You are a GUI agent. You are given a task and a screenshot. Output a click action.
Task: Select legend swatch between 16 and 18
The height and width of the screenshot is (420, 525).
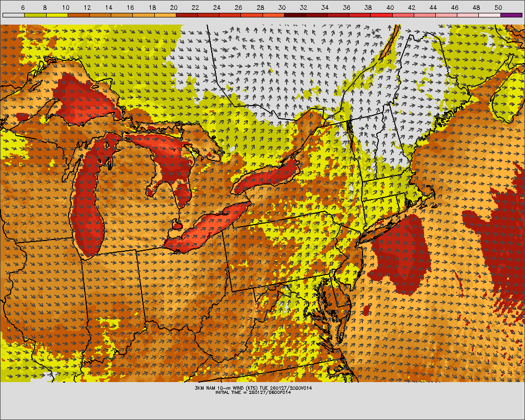pyautogui.click(x=144, y=15)
